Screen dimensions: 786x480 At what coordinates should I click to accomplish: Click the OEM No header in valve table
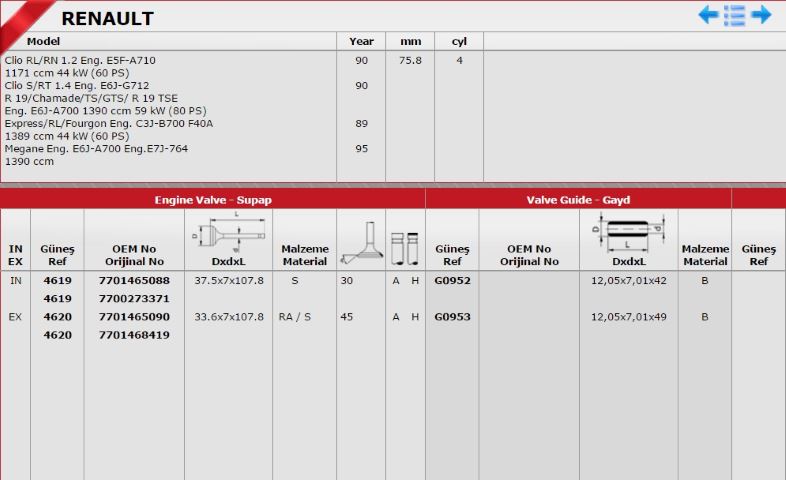134,255
